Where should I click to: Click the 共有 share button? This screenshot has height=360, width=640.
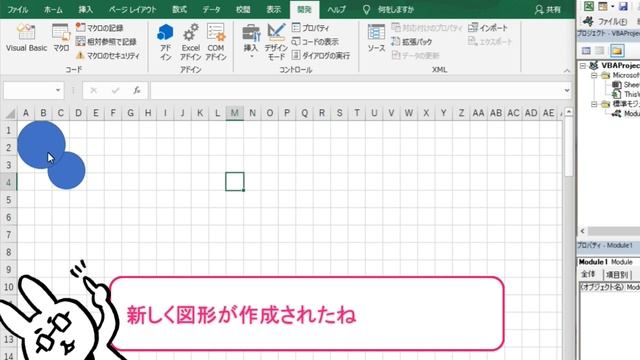point(548,9)
